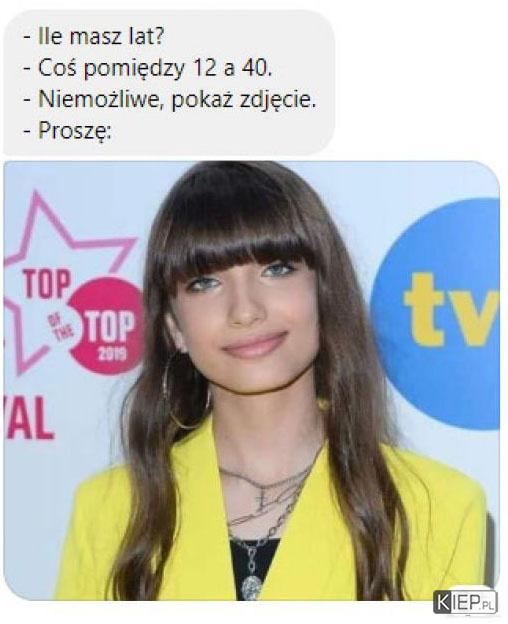Click the pink 'TOP' text beside the star

47,284
